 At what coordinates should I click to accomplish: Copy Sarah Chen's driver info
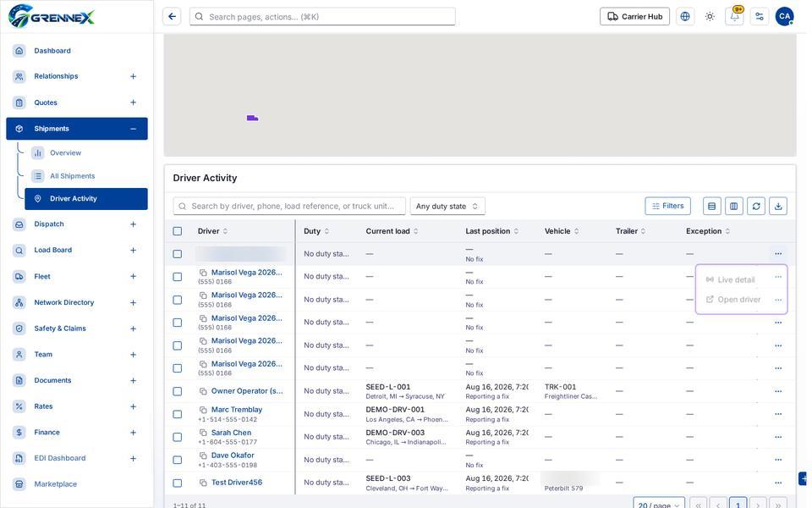click(x=204, y=433)
